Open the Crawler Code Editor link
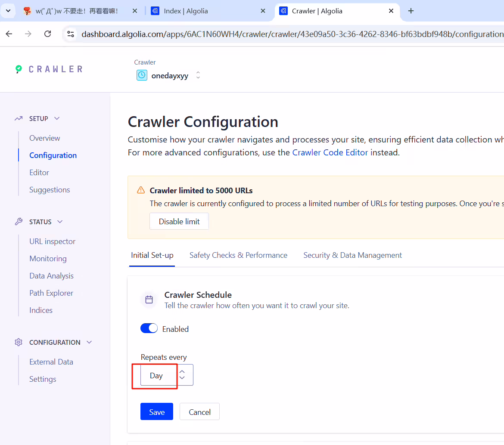The width and height of the screenshot is (504, 445). click(330, 152)
